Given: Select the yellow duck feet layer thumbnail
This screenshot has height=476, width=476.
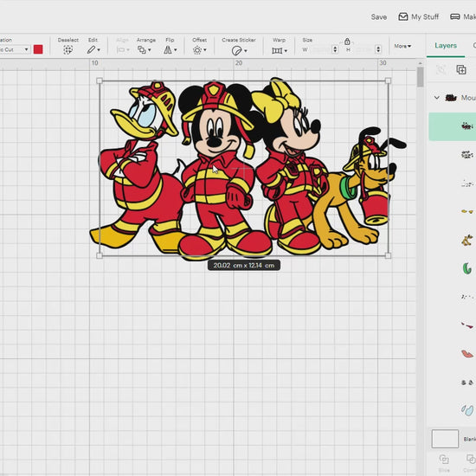Looking at the screenshot, I should [466, 211].
